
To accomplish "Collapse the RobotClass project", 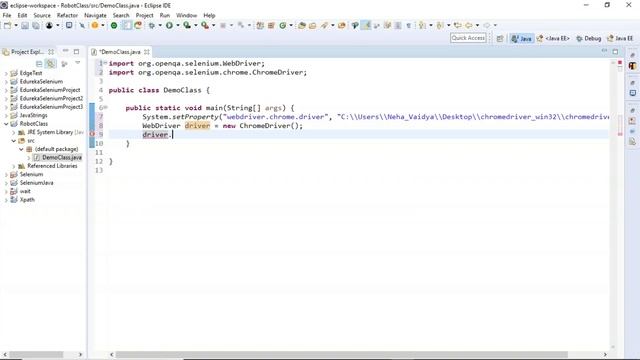I will (x=6, y=124).
